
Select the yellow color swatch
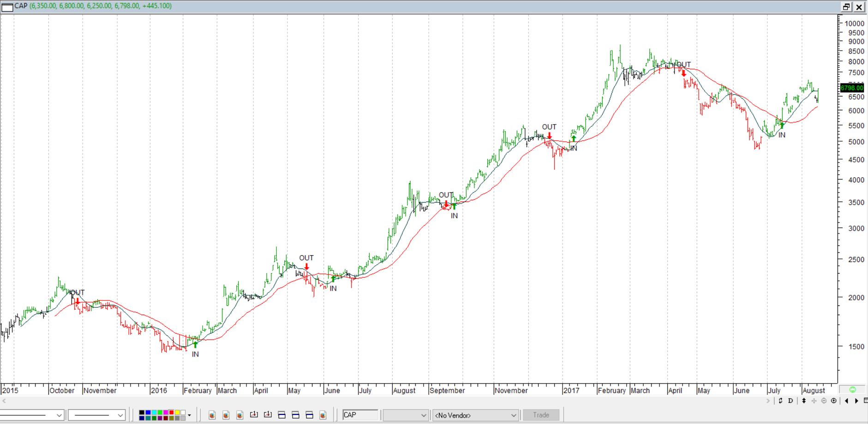pos(177,412)
